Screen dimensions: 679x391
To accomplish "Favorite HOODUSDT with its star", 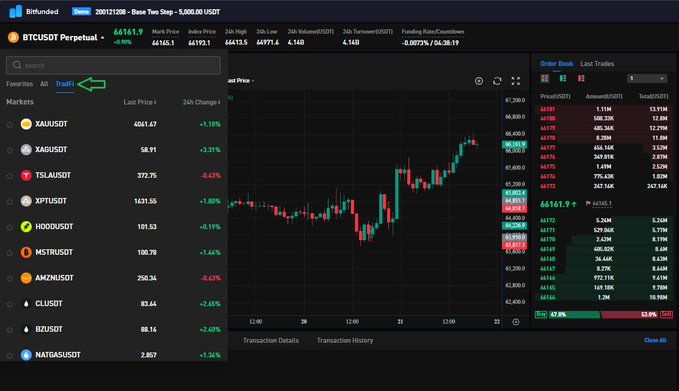I will [10, 227].
